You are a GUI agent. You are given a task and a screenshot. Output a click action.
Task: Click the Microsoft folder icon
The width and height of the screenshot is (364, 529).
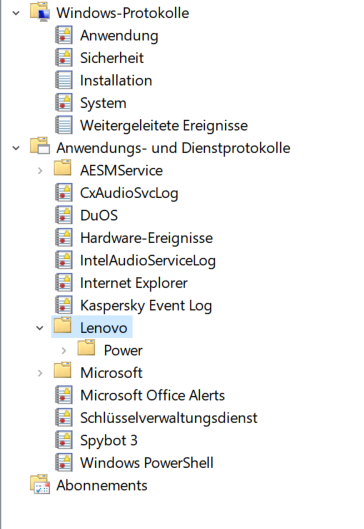pyautogui.click(x=62, y=370)
